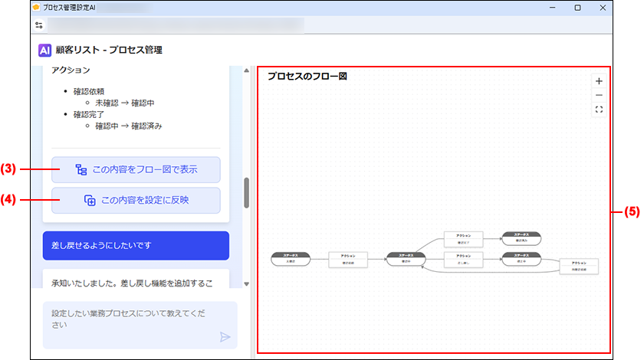Click the 未確認 → 確認中 transition text
This screenshot has height=360, width=644.
pyautogui.click(x=125, y=103)
